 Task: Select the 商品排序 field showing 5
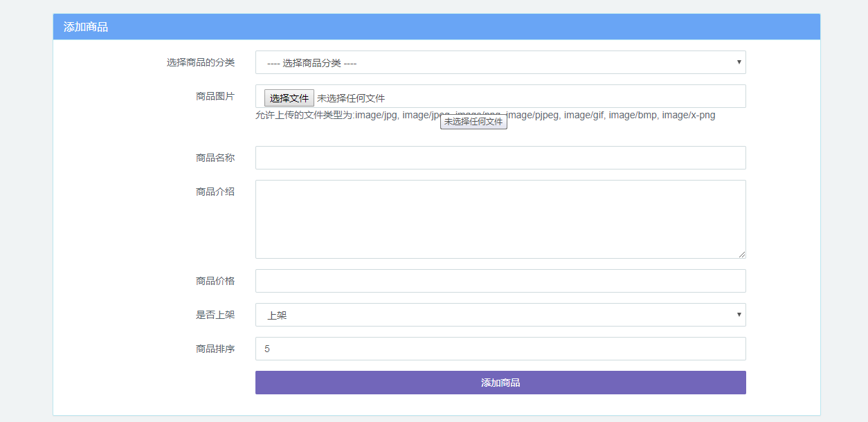[500, 349]
